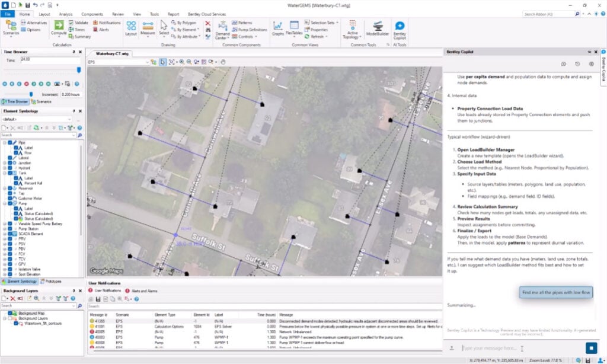Open the Graphs view
Image resolution: width=607 pixels, height=364 pixels.
point(277,28)
